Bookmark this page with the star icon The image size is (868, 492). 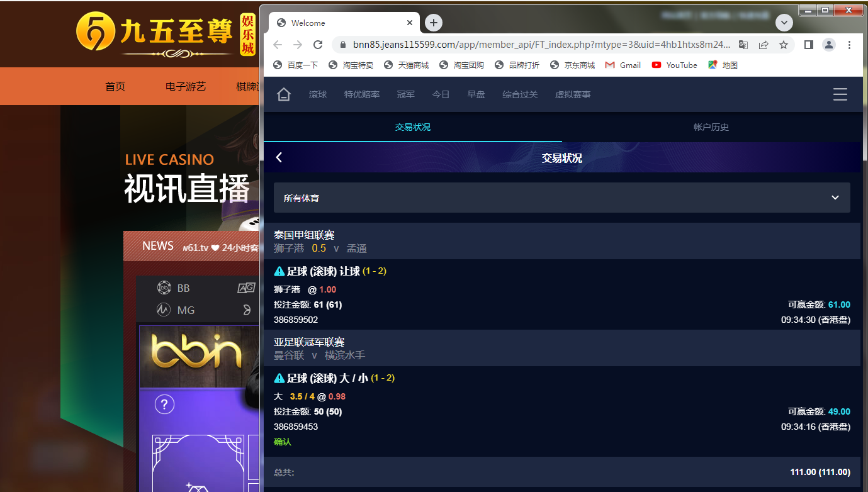click(784, 45)
